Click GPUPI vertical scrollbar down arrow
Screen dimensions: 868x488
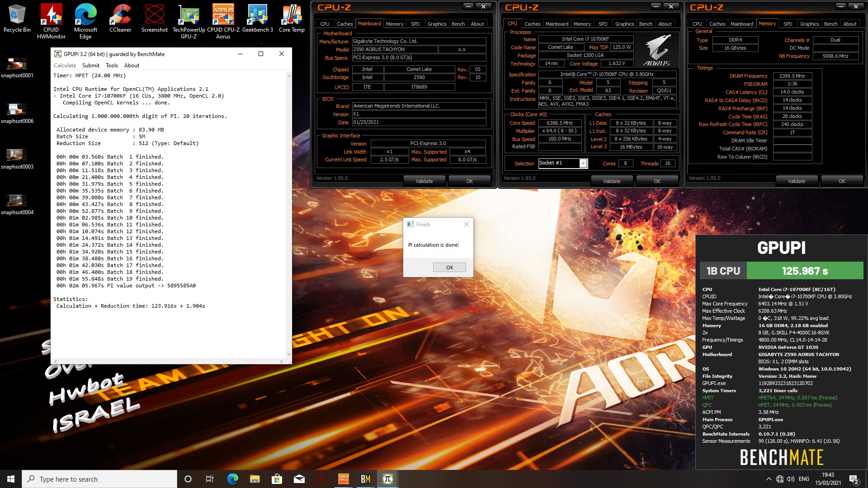click(x=288, y=355)
